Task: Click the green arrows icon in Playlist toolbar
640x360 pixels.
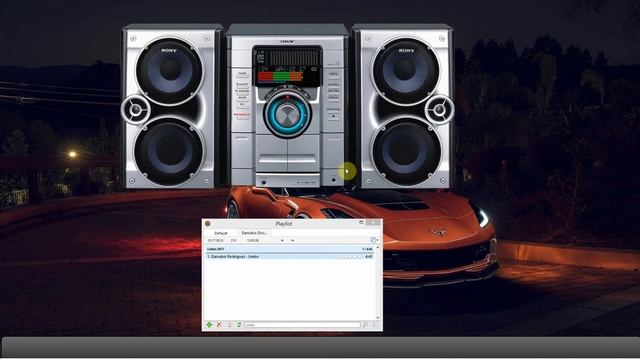Action: coord(239,324)
